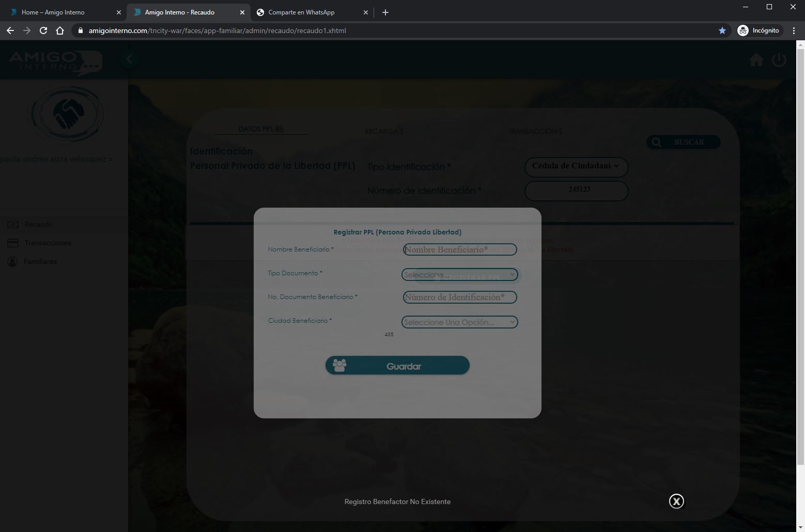Collapse the sidebar with the chevron button

[x=129, y=59]
